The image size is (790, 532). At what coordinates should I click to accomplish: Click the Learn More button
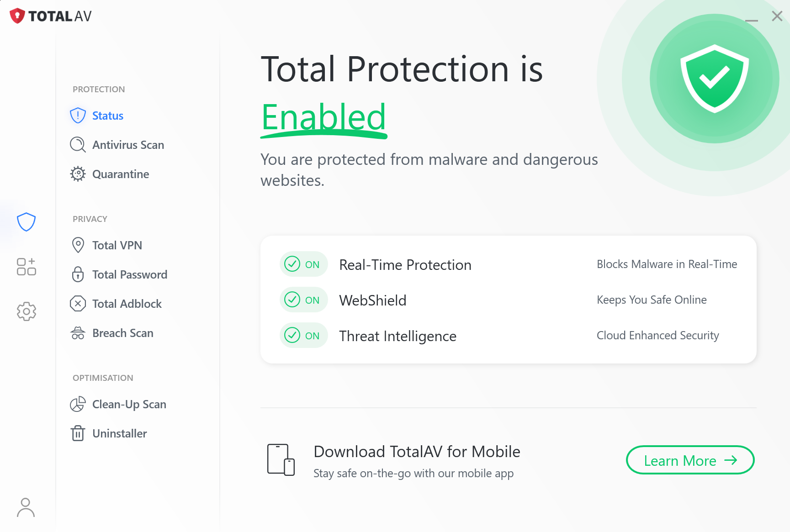click(690, 460)
